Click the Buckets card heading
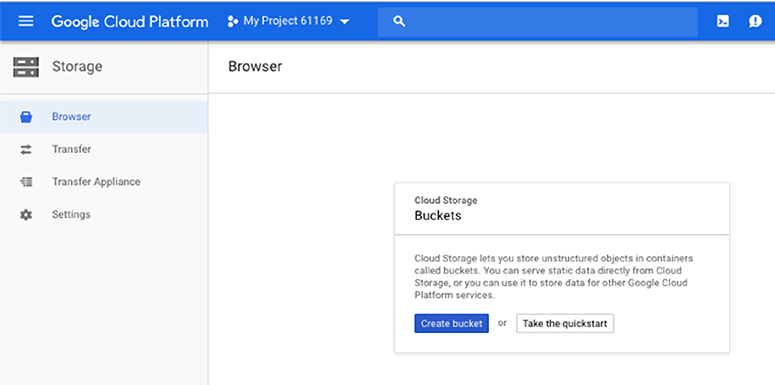Screen dimensions: 775x385 pyautogui.click(x=437, y=215)
